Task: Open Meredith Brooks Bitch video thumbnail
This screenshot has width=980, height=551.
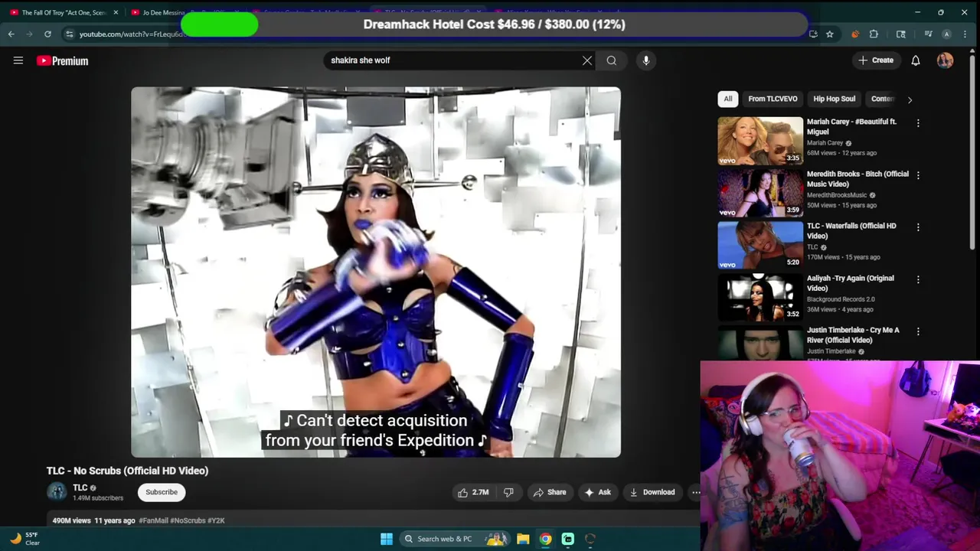Action: (760, 193)
